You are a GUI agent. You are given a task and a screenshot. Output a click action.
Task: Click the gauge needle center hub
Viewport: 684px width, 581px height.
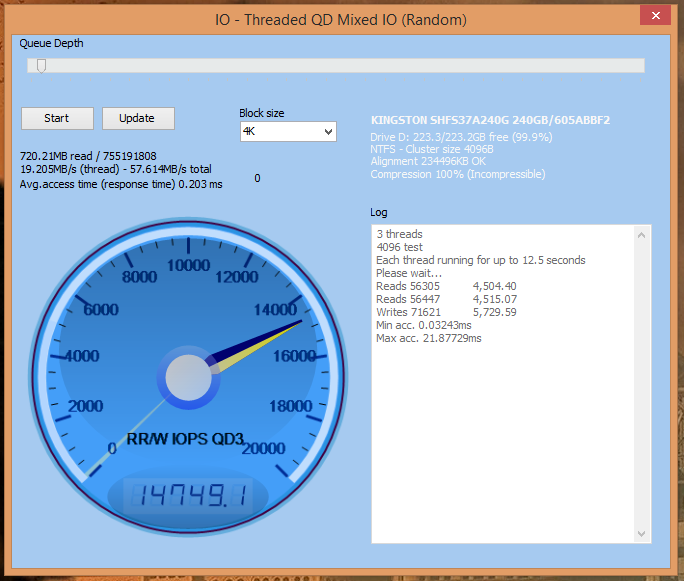tap(188, 378)
